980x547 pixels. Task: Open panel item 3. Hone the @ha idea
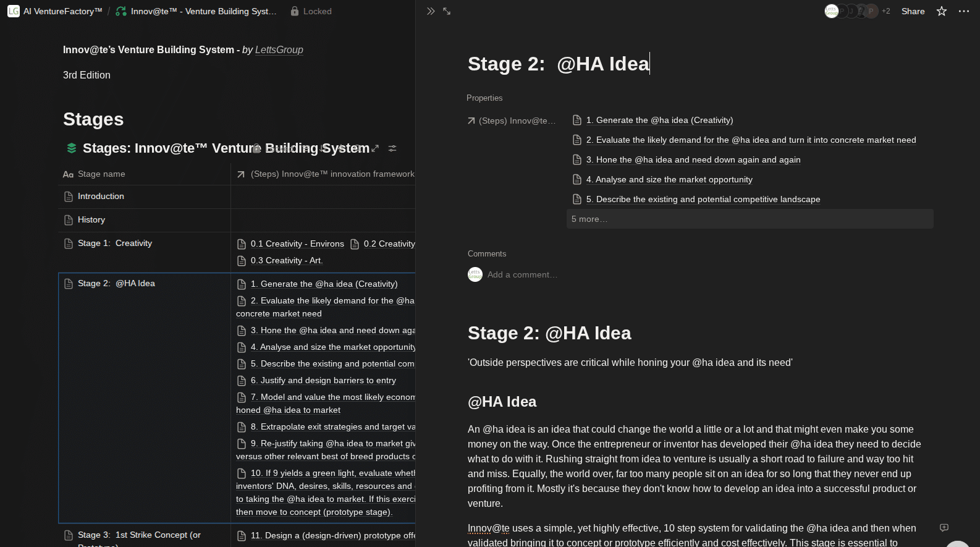pyautogui.click(x=693, y=160)
